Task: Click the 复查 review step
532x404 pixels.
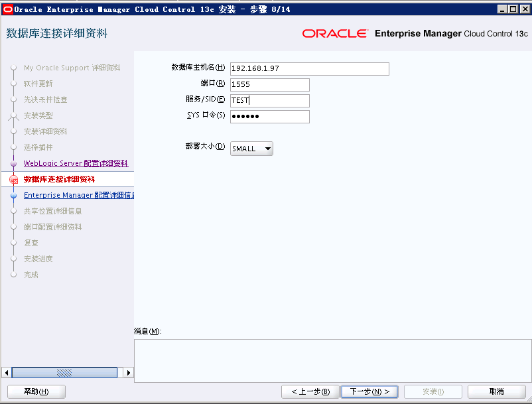Action: click(31, 243)
